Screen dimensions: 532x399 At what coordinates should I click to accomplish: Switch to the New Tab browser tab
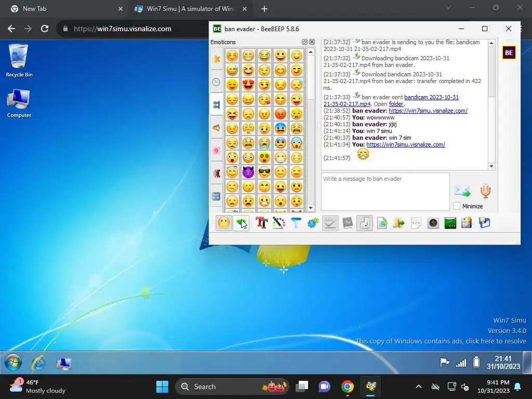66,9
